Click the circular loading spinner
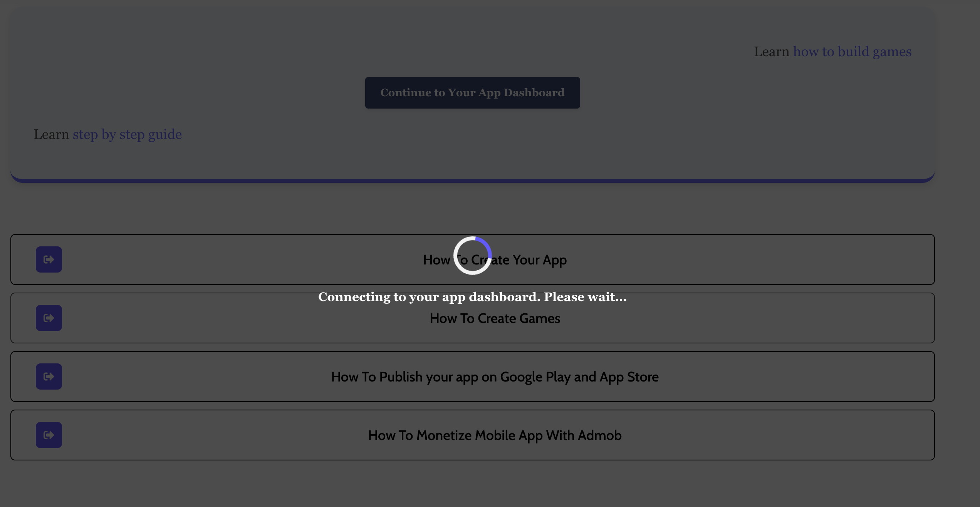 point(473,256)
